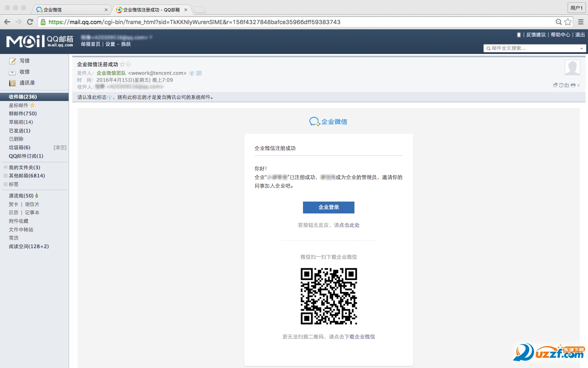Open 日历 in the sidebar
Screen dimensions: 588x368
13,213
